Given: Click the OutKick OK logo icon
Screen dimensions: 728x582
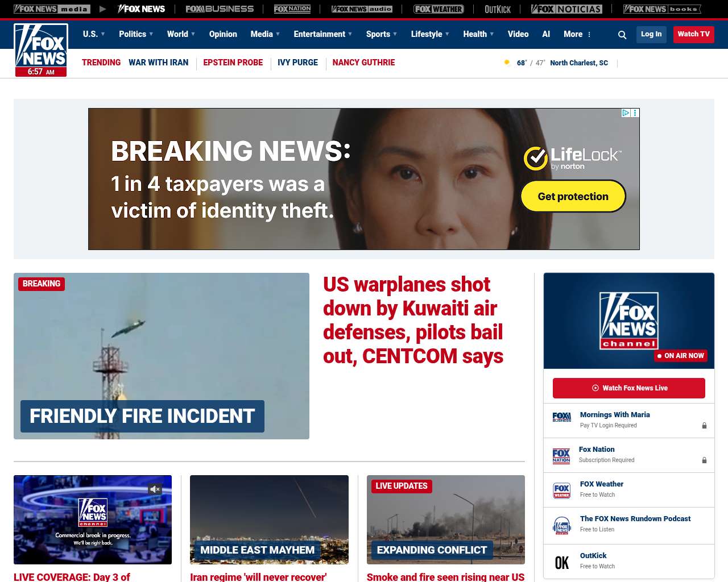Looking at the screenshot, I should coord(562,563).
